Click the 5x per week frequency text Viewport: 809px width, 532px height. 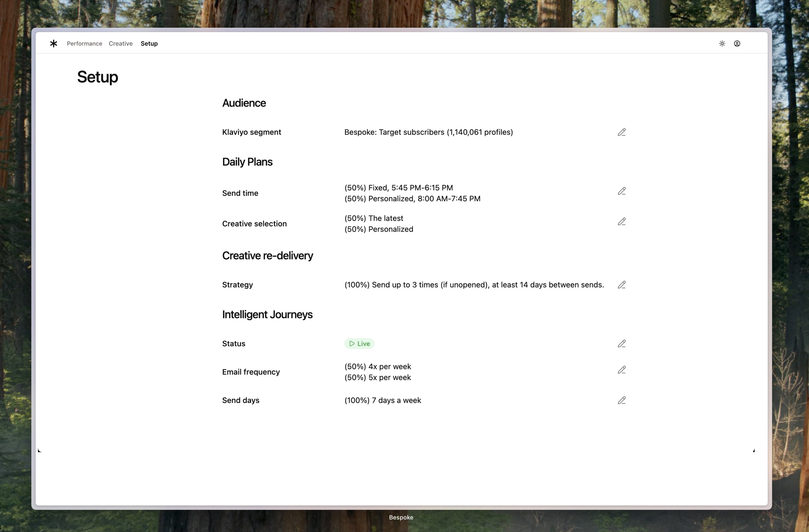pyautogui.click(x=378, y=378)
